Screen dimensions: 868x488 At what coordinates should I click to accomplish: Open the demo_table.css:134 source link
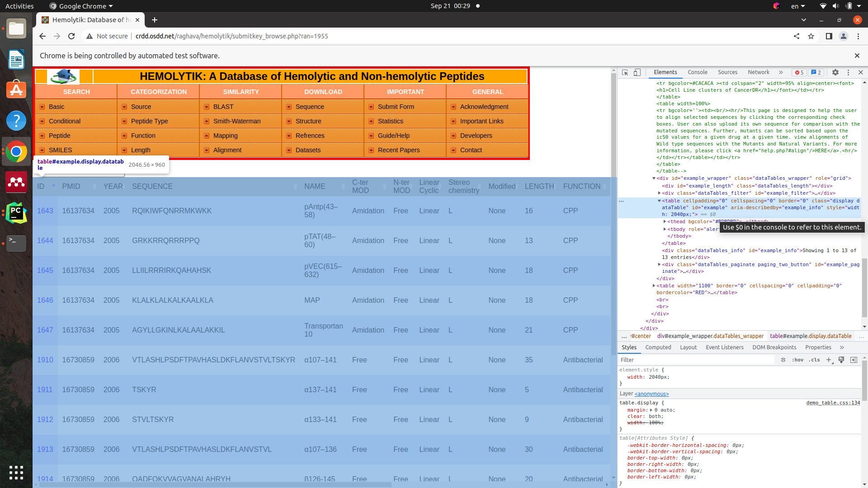click(833, 403)
